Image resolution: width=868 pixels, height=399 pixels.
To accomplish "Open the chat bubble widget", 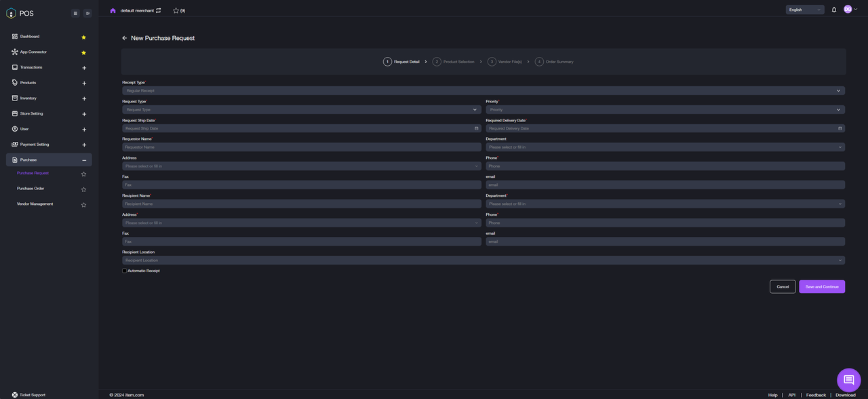I will 848,380.
